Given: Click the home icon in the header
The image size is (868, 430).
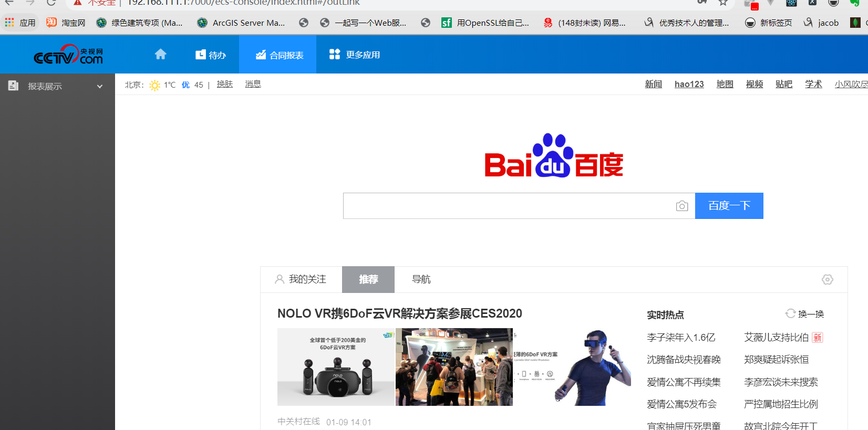Looking at the screenshot, I should pyautogui.click(x=161, y=54).
